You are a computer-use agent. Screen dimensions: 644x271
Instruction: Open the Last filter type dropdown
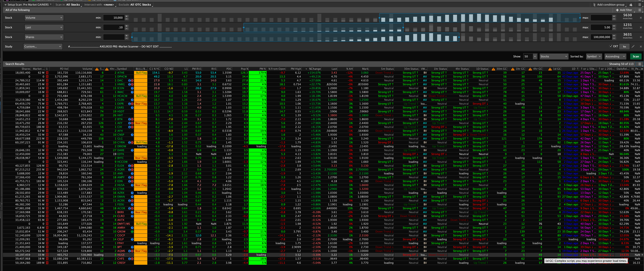[x=44, y=27]
